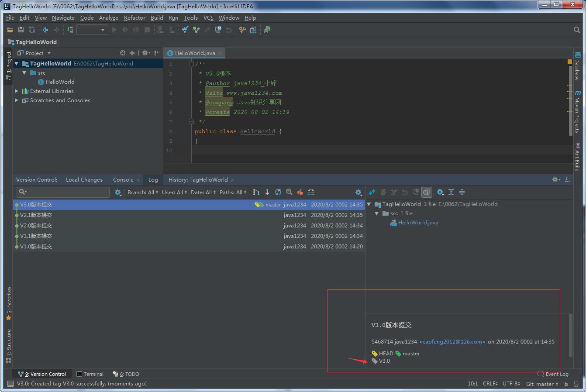Switch to Console tab

pos(123,179)
